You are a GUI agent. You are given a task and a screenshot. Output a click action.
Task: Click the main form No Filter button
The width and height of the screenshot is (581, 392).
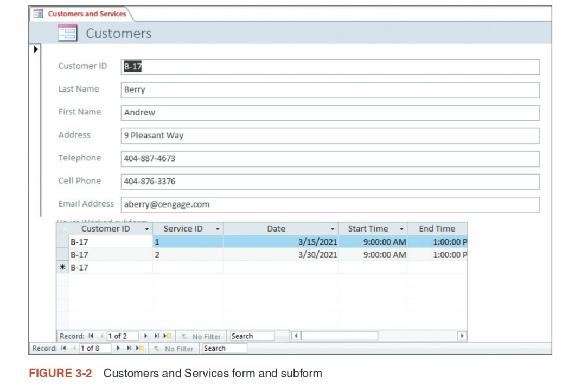coord(174,349)
